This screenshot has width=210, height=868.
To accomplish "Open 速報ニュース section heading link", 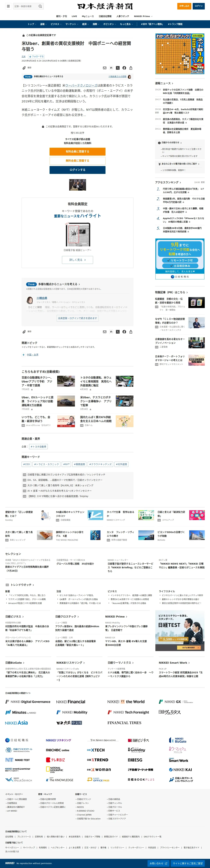I will 164,83.
